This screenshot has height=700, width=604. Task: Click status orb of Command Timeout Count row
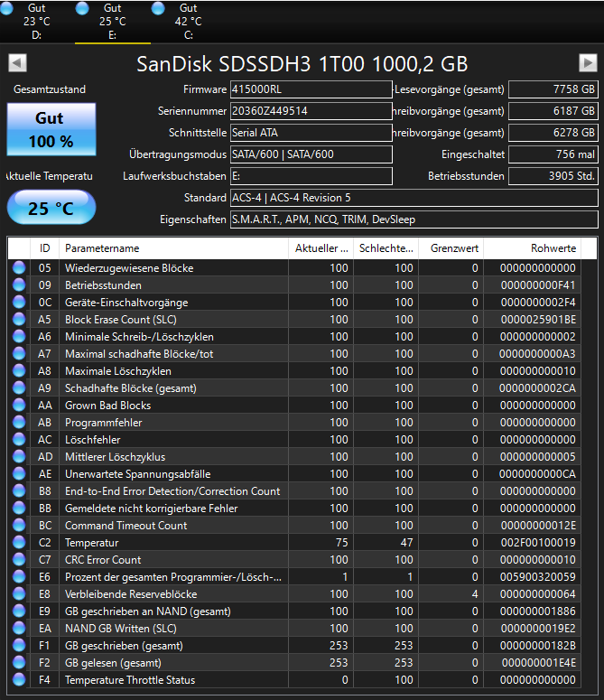tap(19, 526)
